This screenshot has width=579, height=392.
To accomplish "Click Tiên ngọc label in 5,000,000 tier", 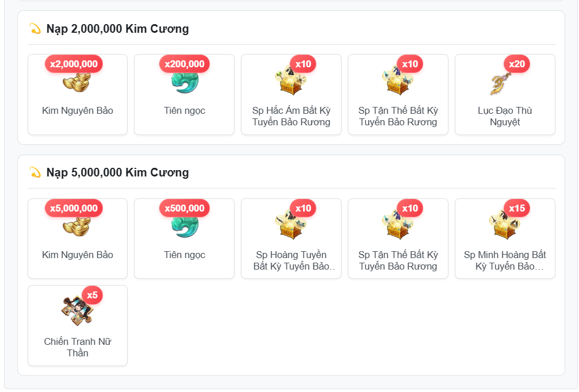I will tap(185, 255).
